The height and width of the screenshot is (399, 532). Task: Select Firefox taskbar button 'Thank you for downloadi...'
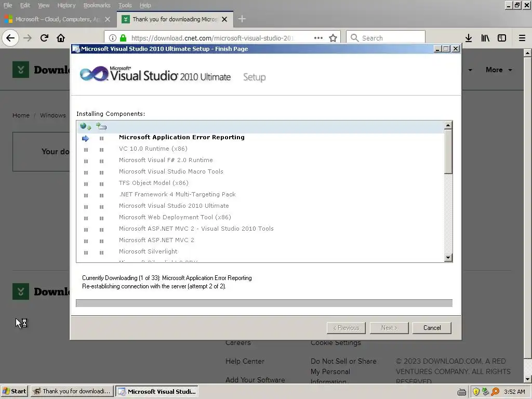point(72,392)
